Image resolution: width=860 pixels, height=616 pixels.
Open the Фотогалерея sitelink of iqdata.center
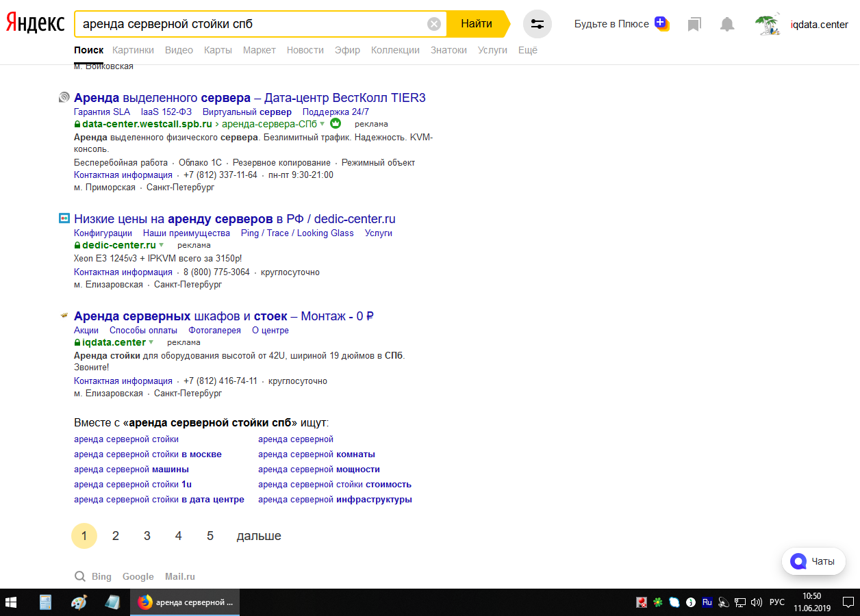point(215,330)
